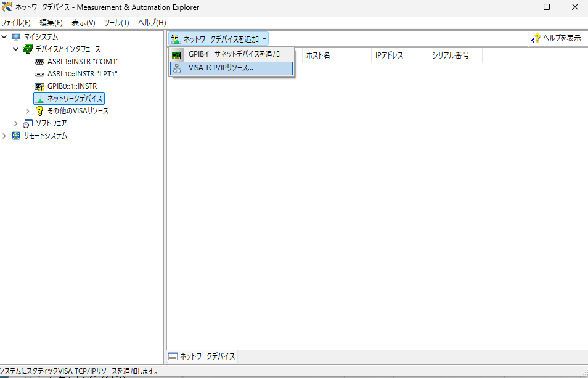Image resolution: width=588 pixels, height=378 pixels.
Task: Choose VISA TCP/IPリソース... menu entry
Action: (x=231, y=68)
